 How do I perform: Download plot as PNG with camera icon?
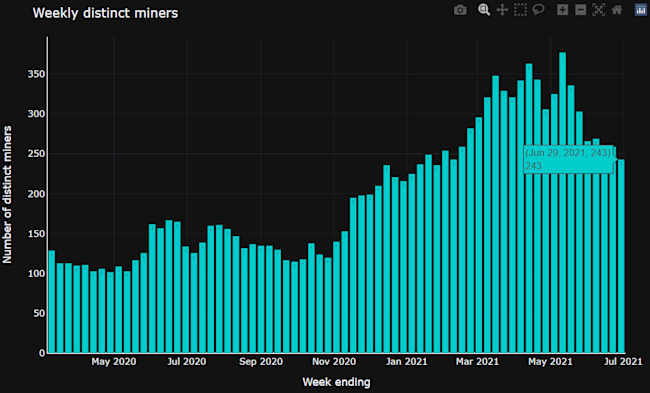460,10
